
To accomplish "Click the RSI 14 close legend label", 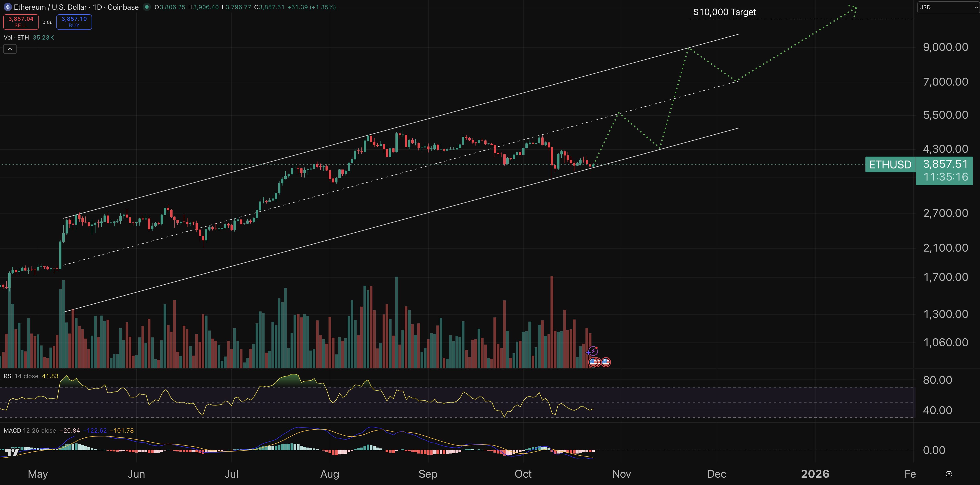I will coord(21,376).
